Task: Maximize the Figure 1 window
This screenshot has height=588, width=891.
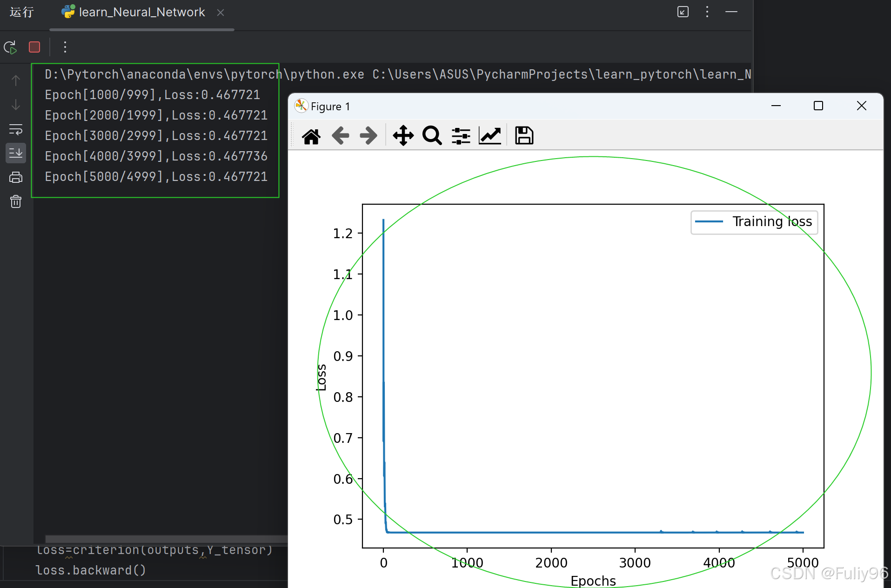Action: [818, 106]
